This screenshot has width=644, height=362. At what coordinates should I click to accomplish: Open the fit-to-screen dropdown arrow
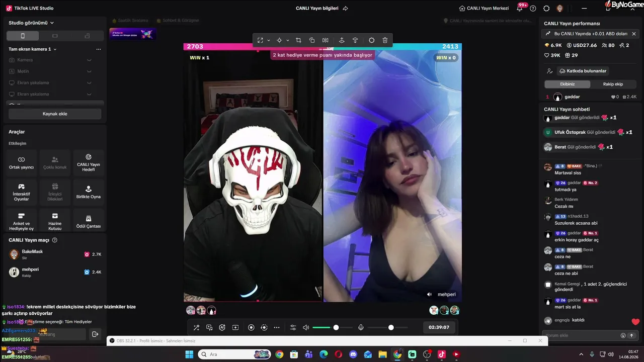269,40
